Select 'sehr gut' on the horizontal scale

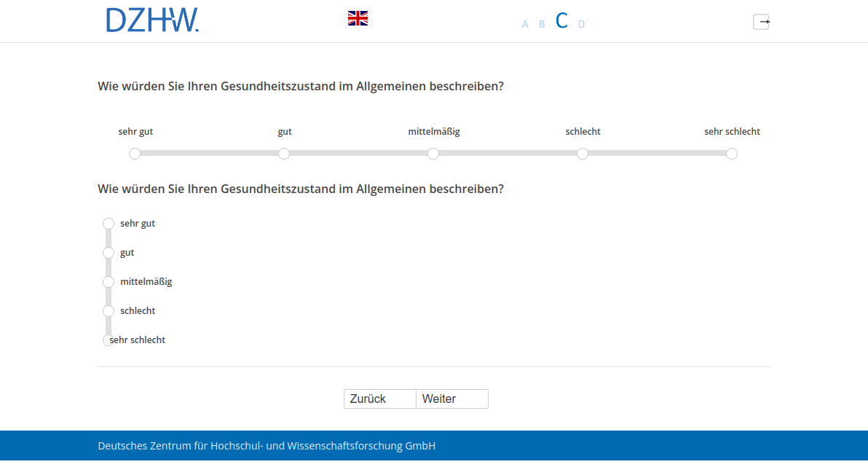(135, 154)
